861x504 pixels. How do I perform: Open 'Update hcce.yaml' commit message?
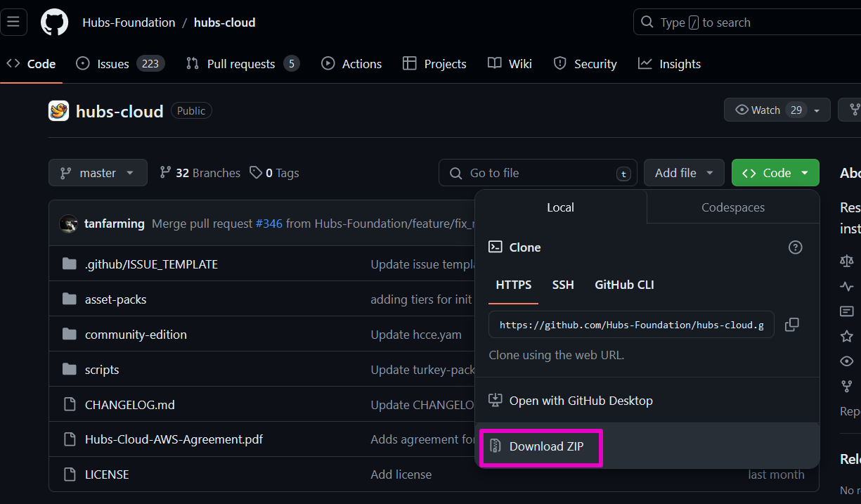pos(416,335)
